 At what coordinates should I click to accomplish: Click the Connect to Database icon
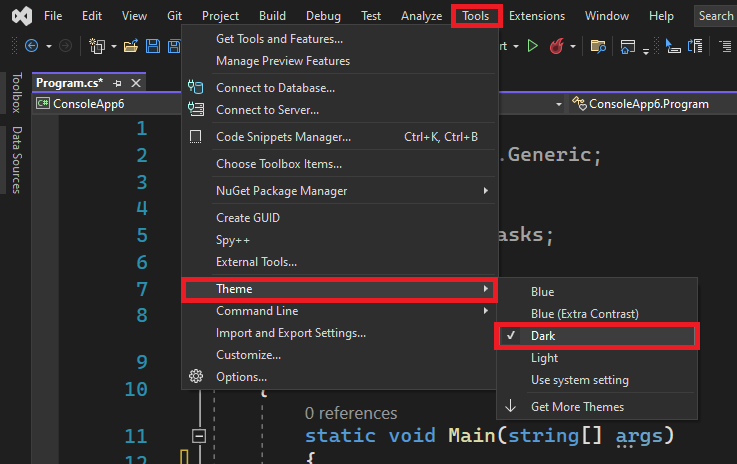[196, 87]
